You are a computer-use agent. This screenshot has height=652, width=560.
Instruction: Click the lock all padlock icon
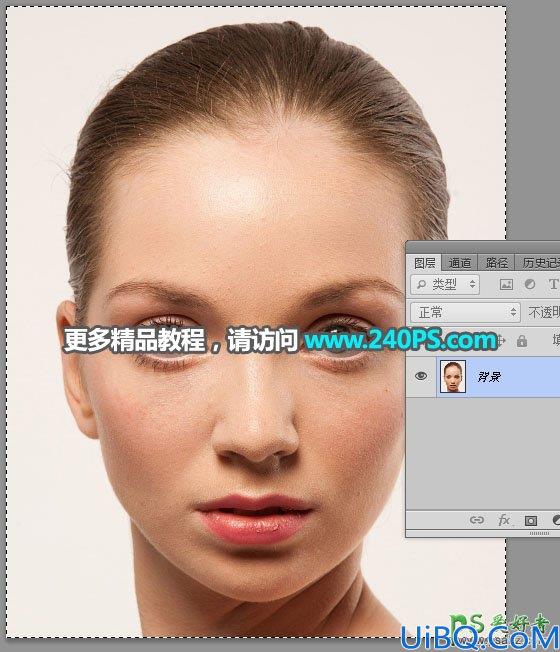tap(522, 341)
